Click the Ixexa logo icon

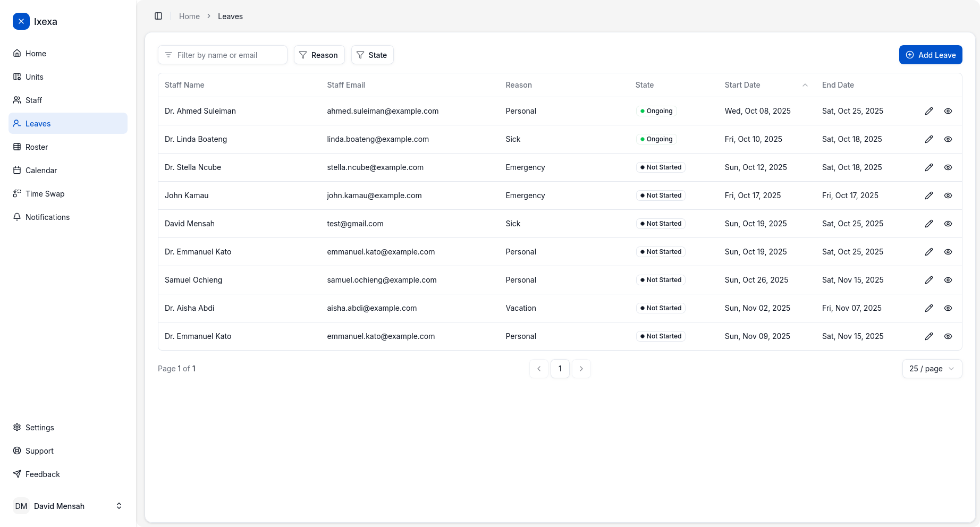click(21, 21)
